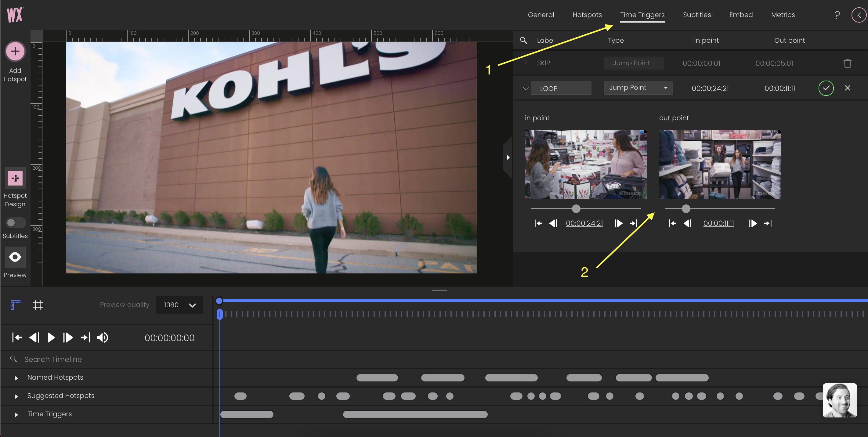This screenshot has width=868, height=437.
Task: Adjust the in point slider handle
Action: 576,208
